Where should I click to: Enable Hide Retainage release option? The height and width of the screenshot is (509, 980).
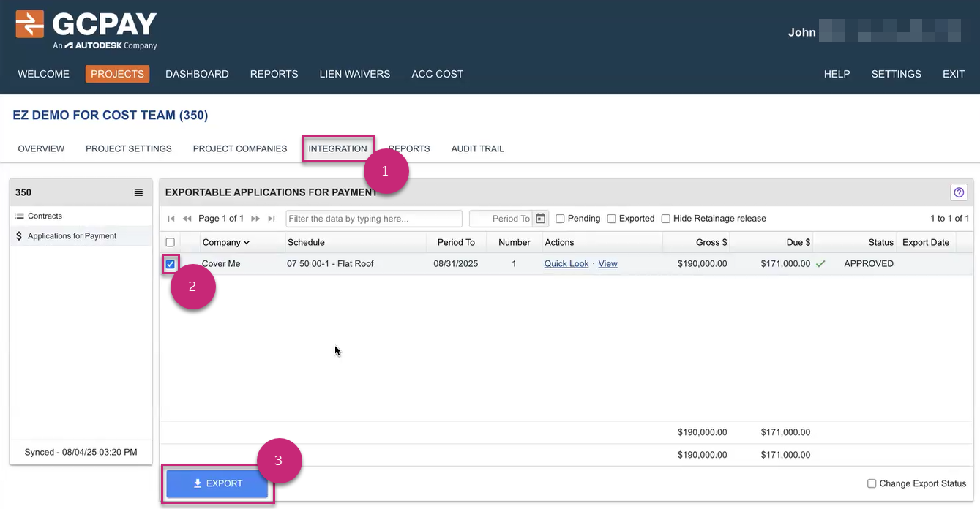click(x=665, y=218)
